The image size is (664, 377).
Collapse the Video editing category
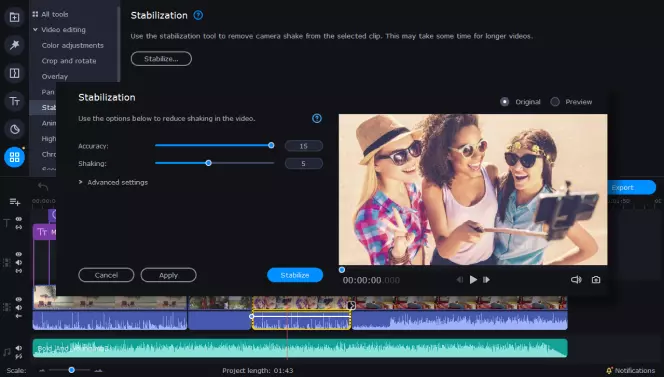click(x=36, y=30)
